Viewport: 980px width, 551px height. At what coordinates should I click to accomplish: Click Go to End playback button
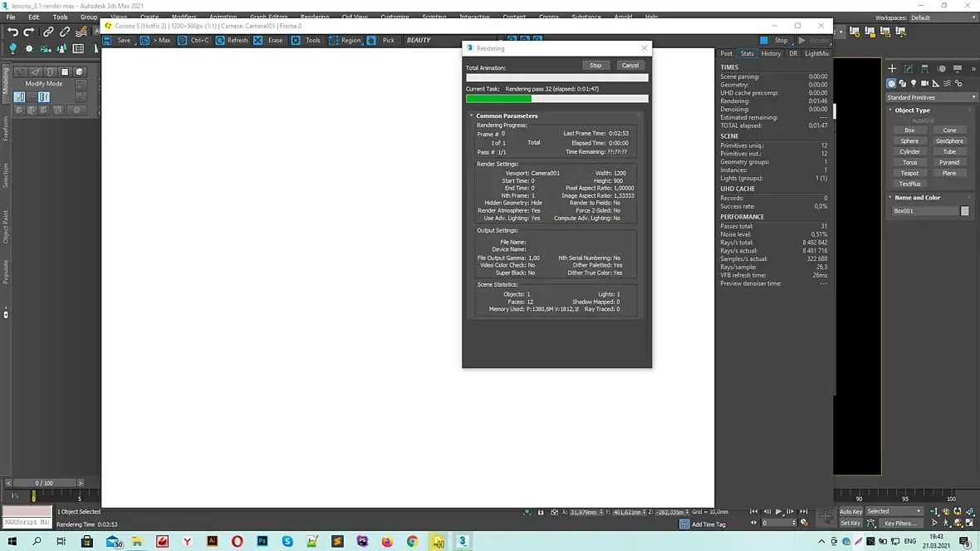tap(804, 512)
